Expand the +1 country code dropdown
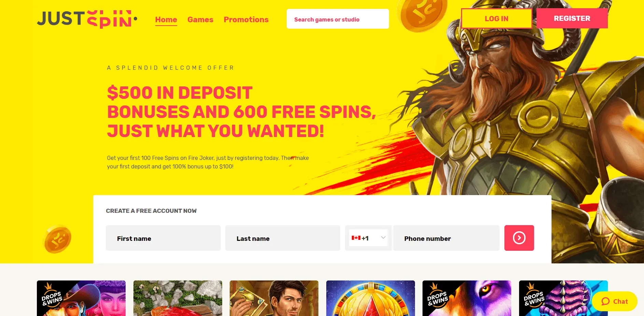 (369, 238)
